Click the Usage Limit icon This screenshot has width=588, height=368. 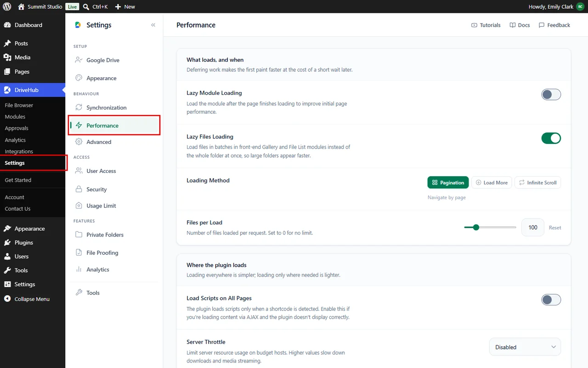point(79,206)
